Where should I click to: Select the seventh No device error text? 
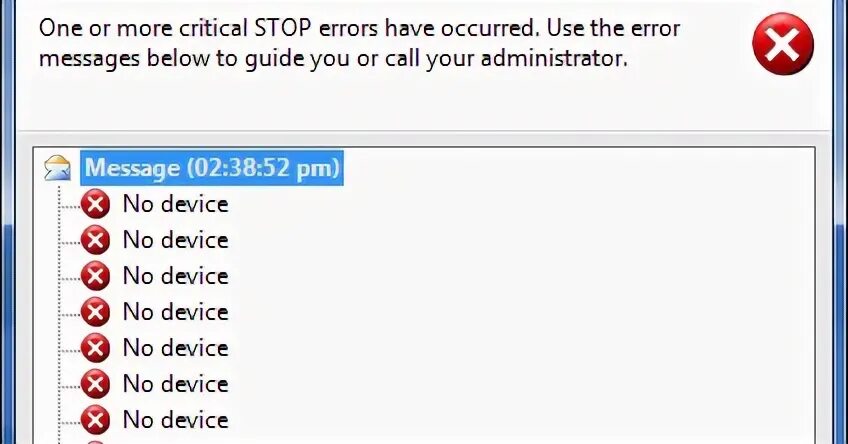coord(176,420)
